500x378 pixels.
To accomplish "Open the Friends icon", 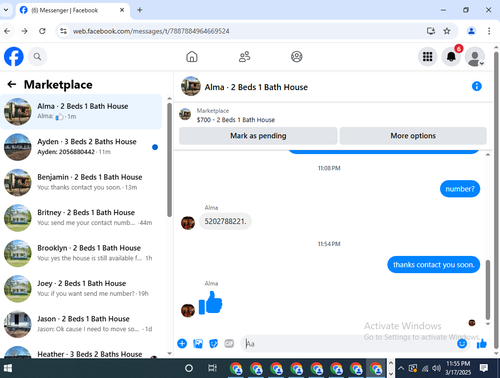I will pyautogui.click(x=244, y=57).
